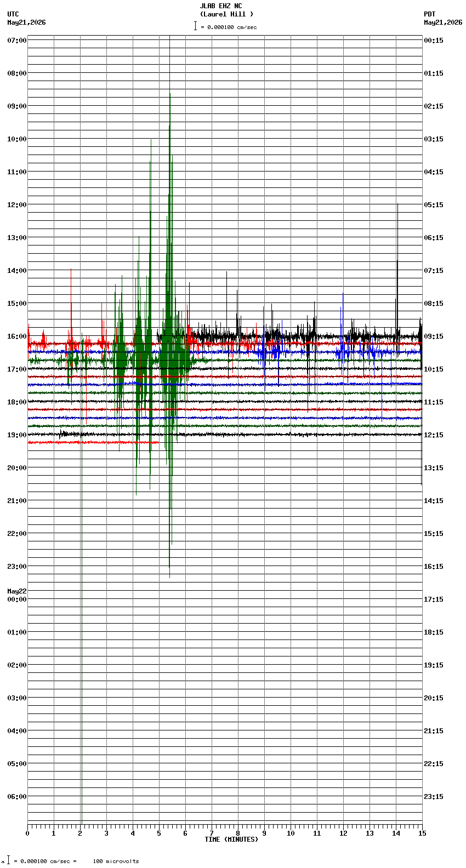Click the 10 minute axis tick label

click(x=291, y=833)
